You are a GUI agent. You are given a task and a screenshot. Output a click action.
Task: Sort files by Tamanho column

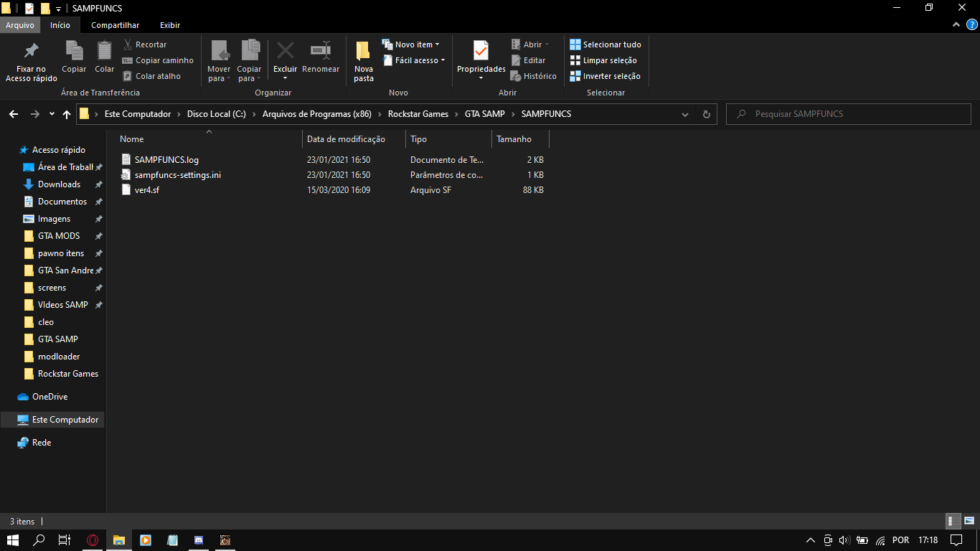pyautogui.click(x=520, y=139)
